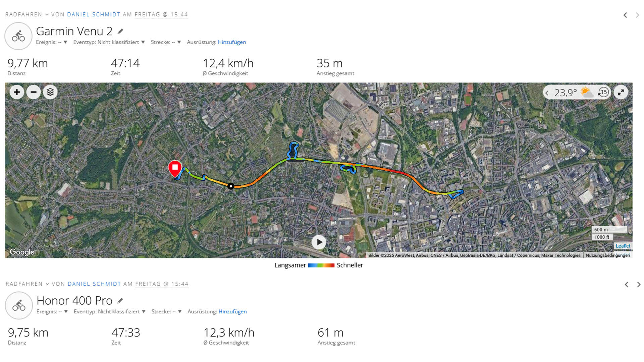Edit the Garmin Venu 2 activity name
This screenshot has width=644, height=362.
120,32
